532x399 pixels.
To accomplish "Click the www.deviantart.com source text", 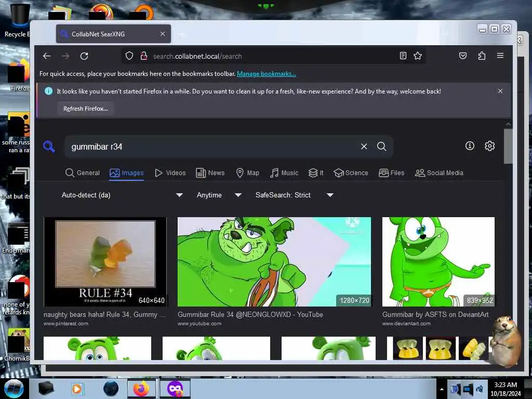I will click(x=406, y=324).
